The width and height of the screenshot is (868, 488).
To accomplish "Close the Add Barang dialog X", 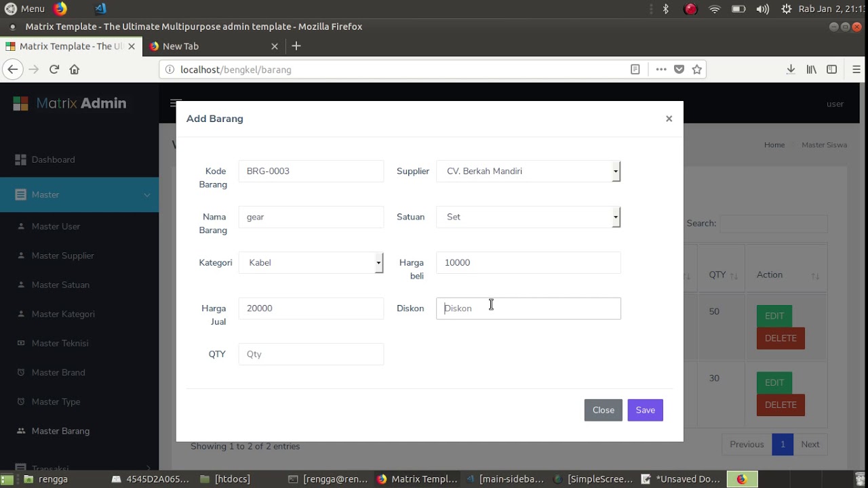I will (x=669, y=119).
